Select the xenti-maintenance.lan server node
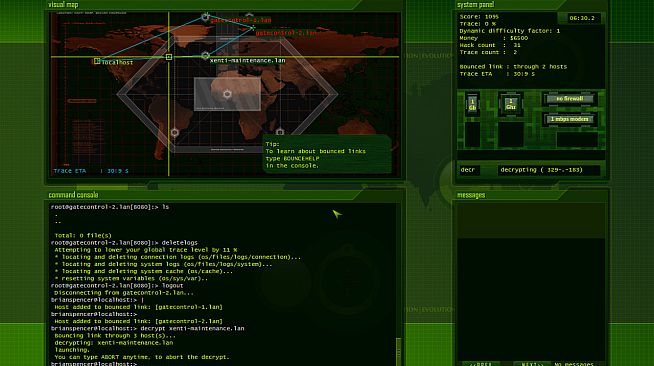 click(205, 56)
